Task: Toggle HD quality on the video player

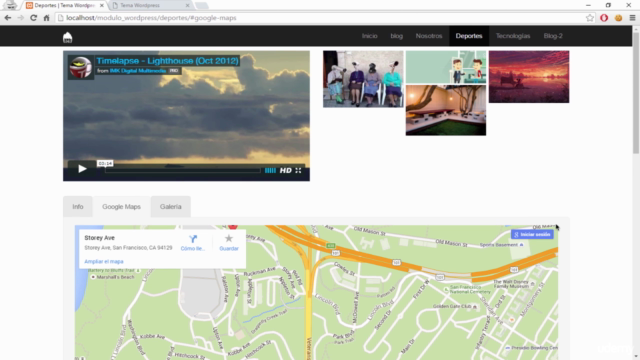Action: click(286, 170)
